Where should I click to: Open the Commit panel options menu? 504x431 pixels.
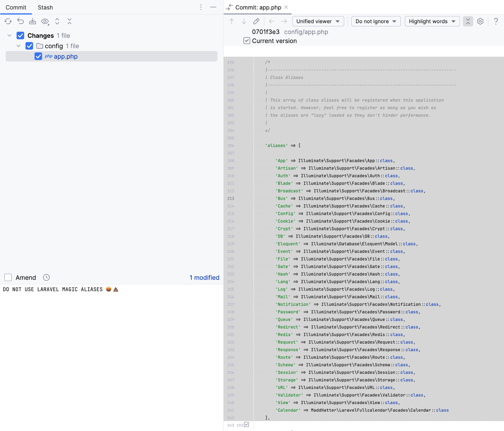201,7
